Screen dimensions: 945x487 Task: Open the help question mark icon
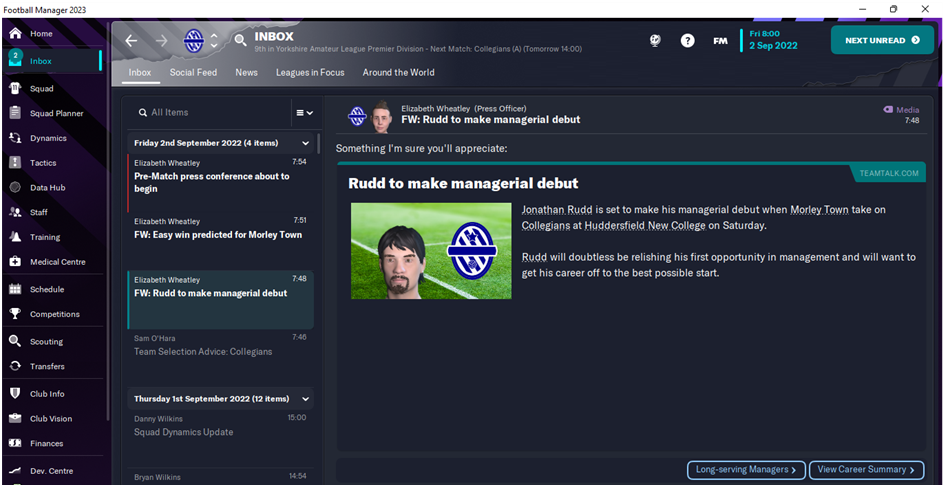click(x=688, y=40)
